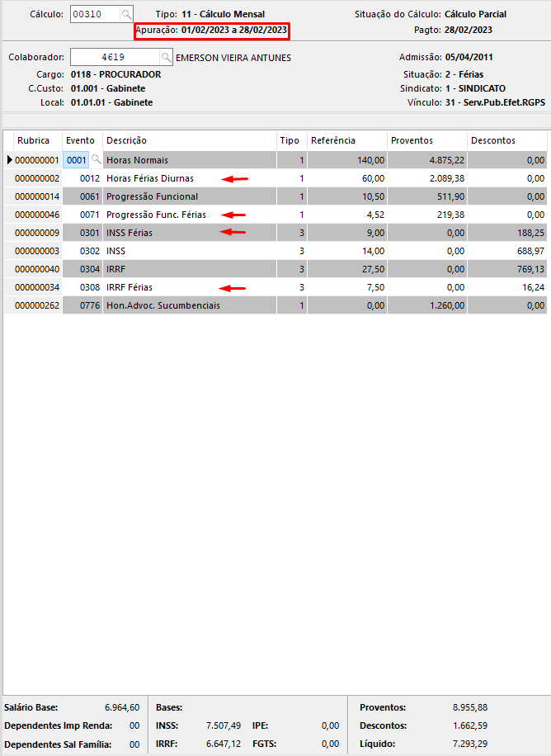
Task: Click the Salário Base value 6.964,60
Action: pos(122,708)
